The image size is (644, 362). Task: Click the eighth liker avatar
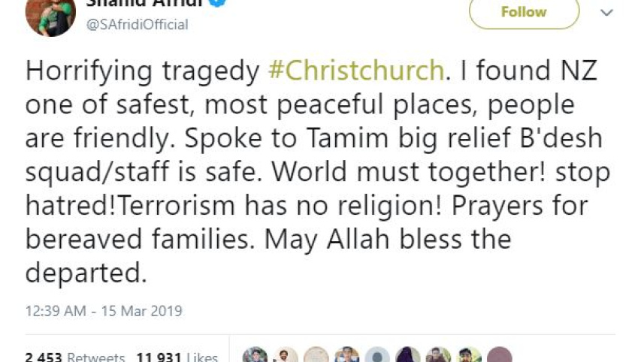point(469,356)
